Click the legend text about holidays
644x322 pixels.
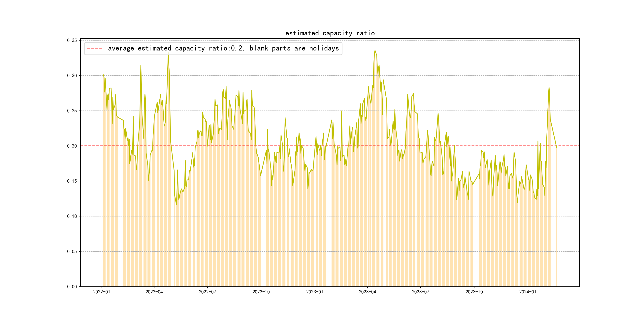coord(223,48)
